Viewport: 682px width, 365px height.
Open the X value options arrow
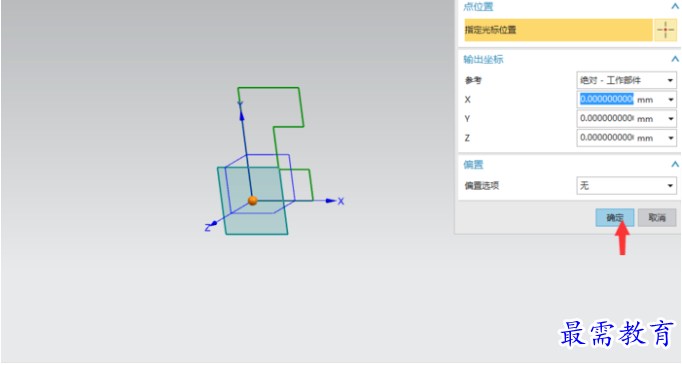coord(670,100)
